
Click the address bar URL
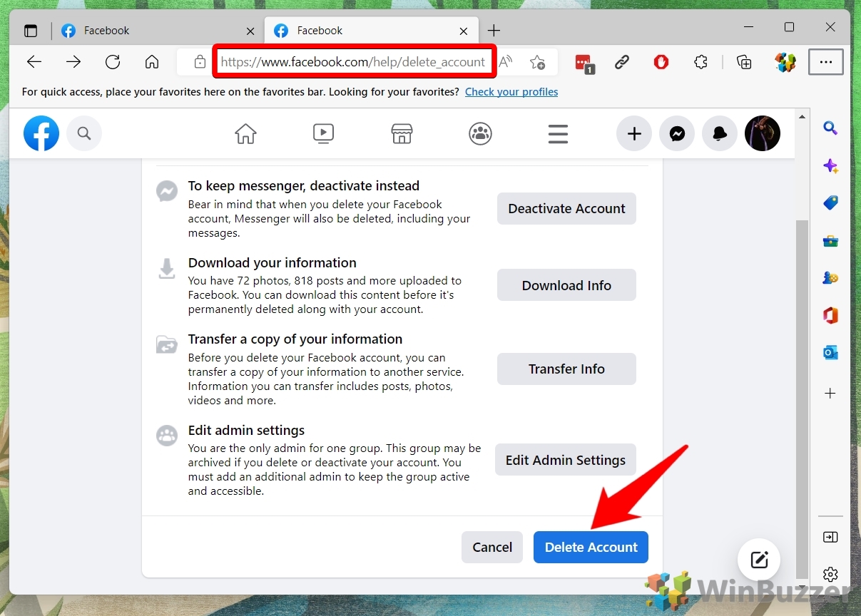[x=353, y=62]
